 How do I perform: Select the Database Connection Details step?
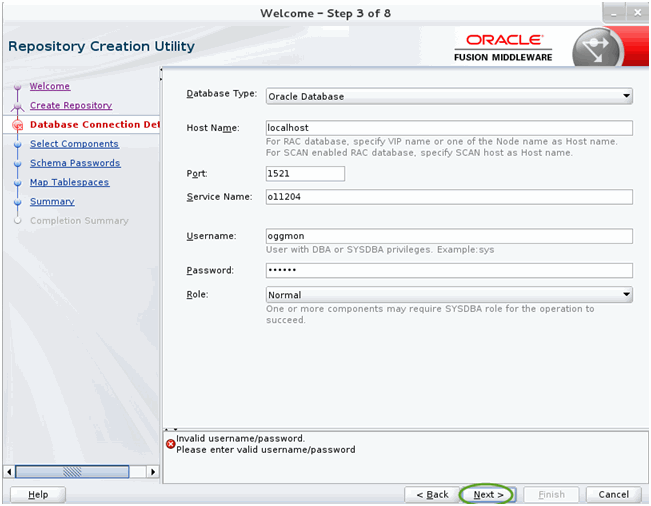(95, 125)
